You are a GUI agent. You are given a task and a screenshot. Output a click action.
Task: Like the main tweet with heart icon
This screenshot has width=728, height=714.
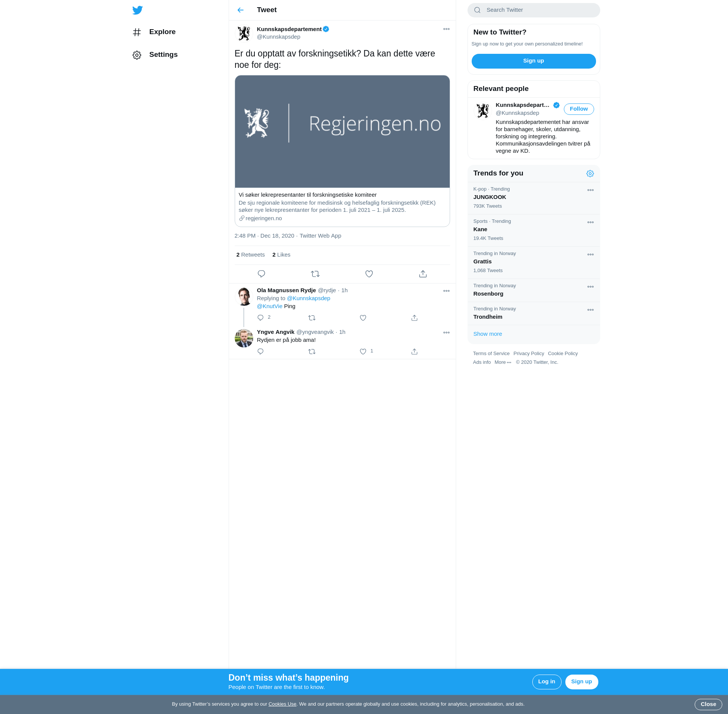[369, 274]
